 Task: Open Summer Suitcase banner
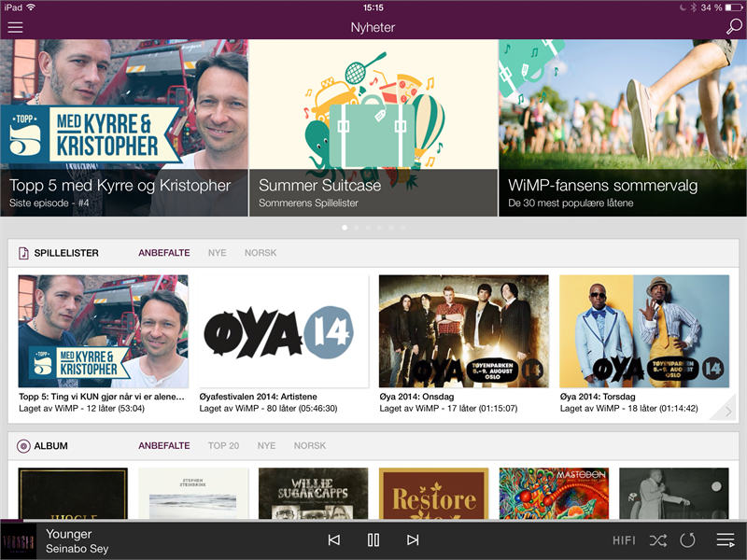(373, 128)
